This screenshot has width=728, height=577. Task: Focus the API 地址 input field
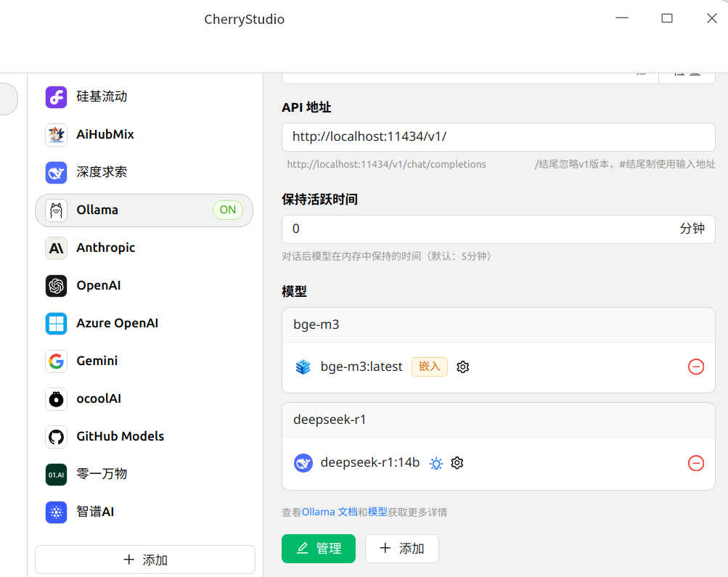tap(498, 137)
